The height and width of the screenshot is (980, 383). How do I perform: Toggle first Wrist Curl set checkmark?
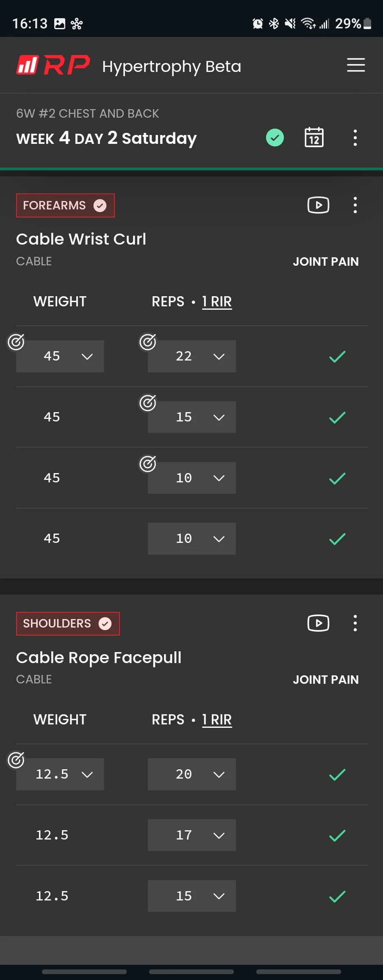(x=337, y=356)
